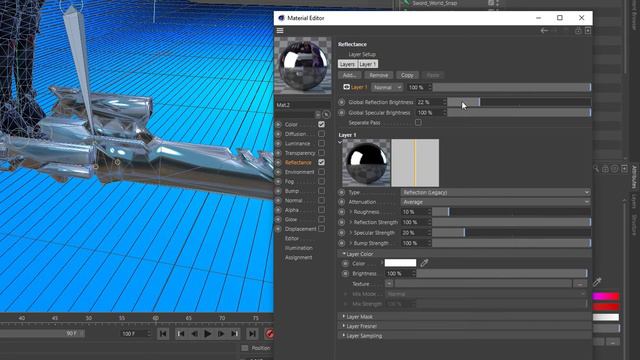The width and height of the screenshot is (640, 360).
Task: Step to next frame
Action: pos(221,334)
